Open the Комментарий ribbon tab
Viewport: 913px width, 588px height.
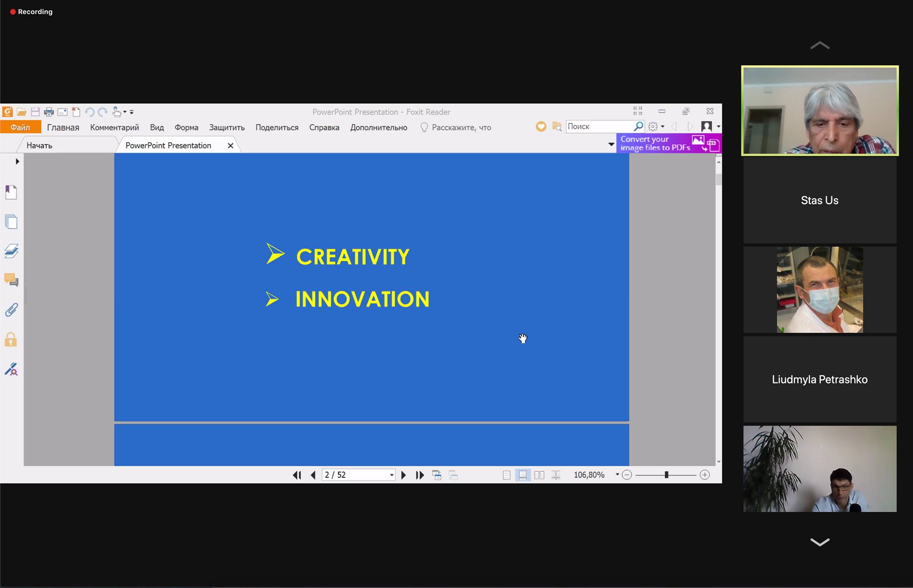point(115,127)
